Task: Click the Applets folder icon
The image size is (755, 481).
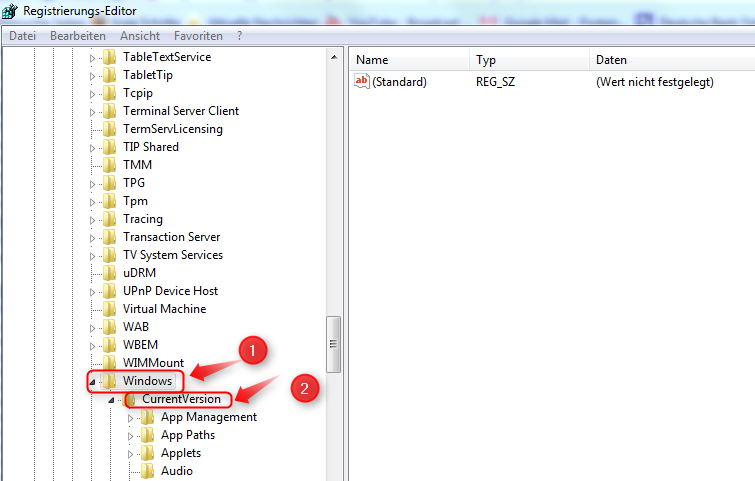Action: pos(147,453)
